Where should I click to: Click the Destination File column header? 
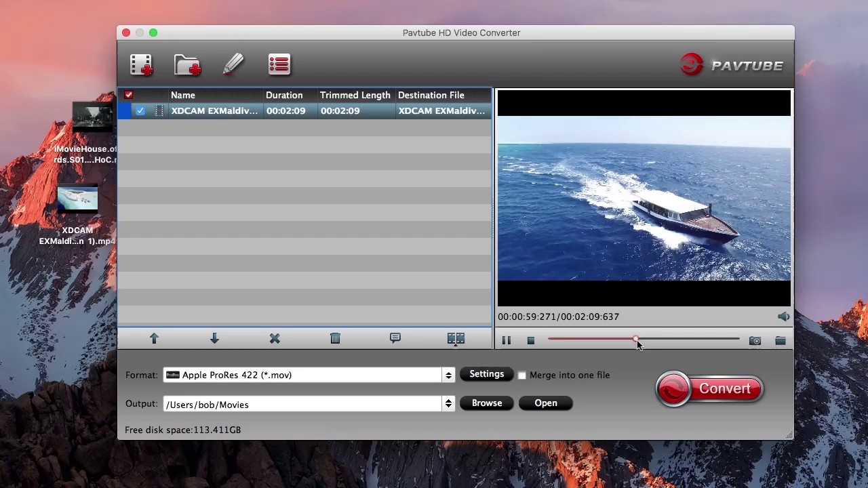pyautogui.click(x=443, y=95)
